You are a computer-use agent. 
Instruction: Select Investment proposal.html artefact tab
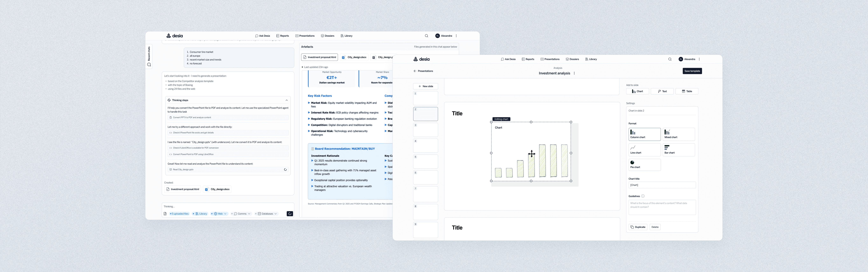point(319,57)
